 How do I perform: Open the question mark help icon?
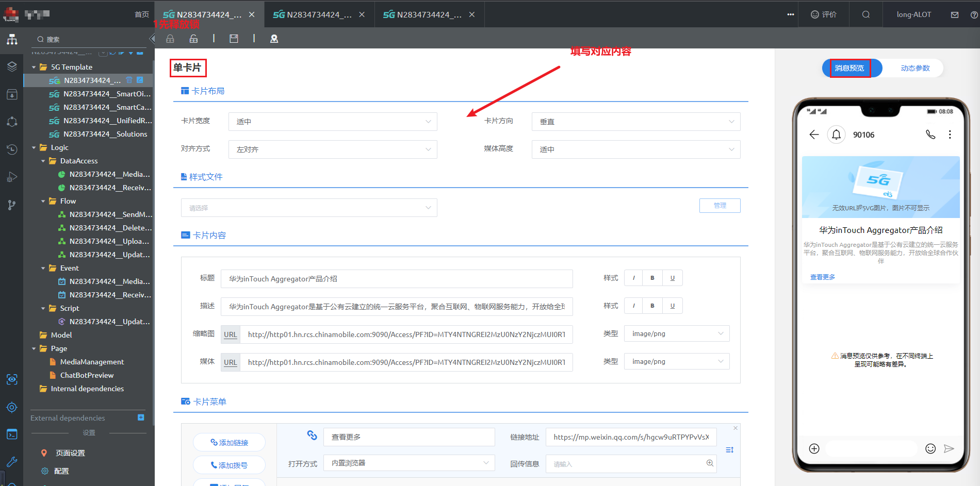[974, 14]
